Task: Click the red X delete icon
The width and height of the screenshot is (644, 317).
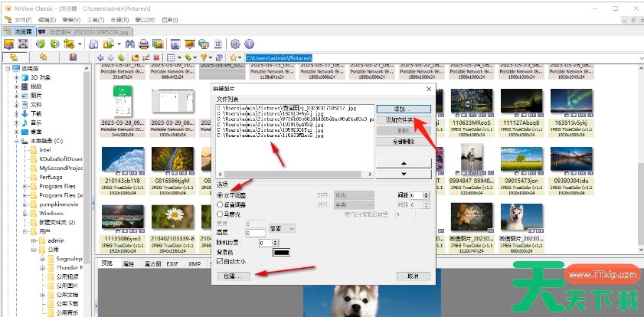Action: 156,57
